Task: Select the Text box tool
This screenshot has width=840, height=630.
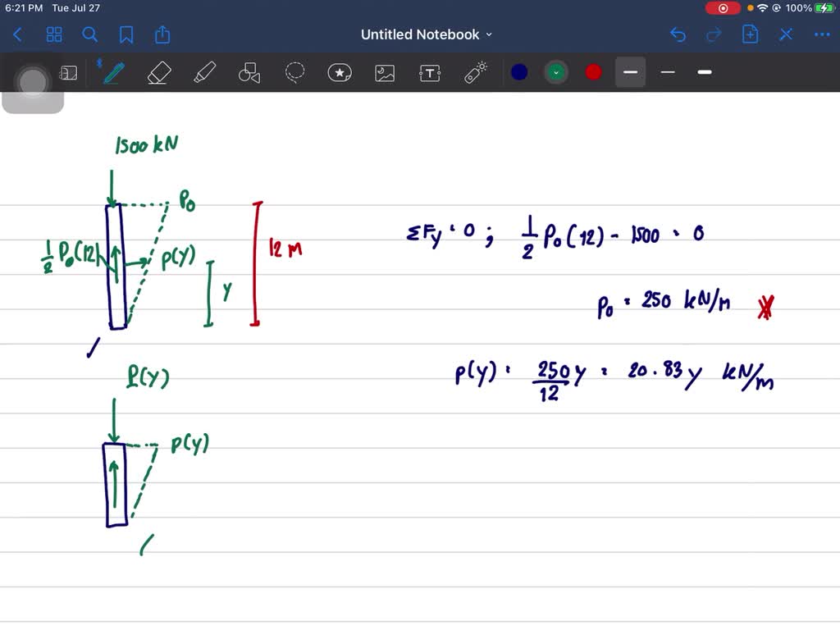Action: [429, 72]
